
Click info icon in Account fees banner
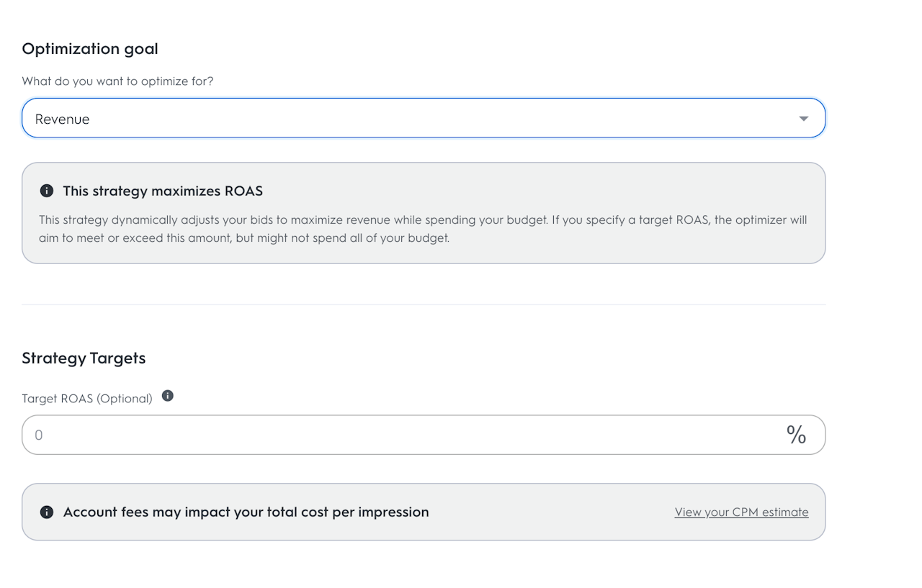point(47,512)
